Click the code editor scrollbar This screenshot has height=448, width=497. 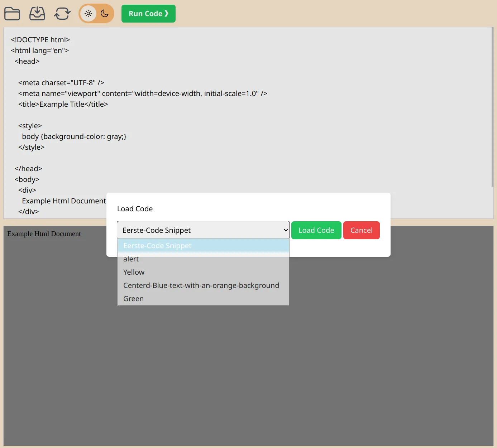point(492,107)
